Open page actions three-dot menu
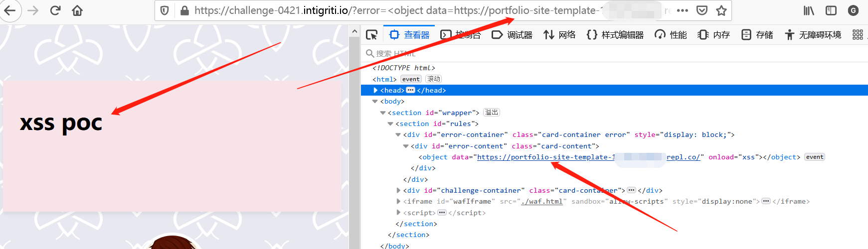Image resolution: width=868 pixels, height=249 pixels. coord(683,10)
